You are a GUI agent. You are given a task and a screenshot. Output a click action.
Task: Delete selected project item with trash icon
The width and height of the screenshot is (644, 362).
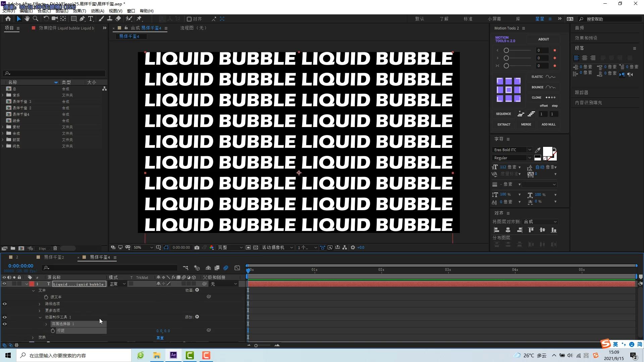click(55, 248)
